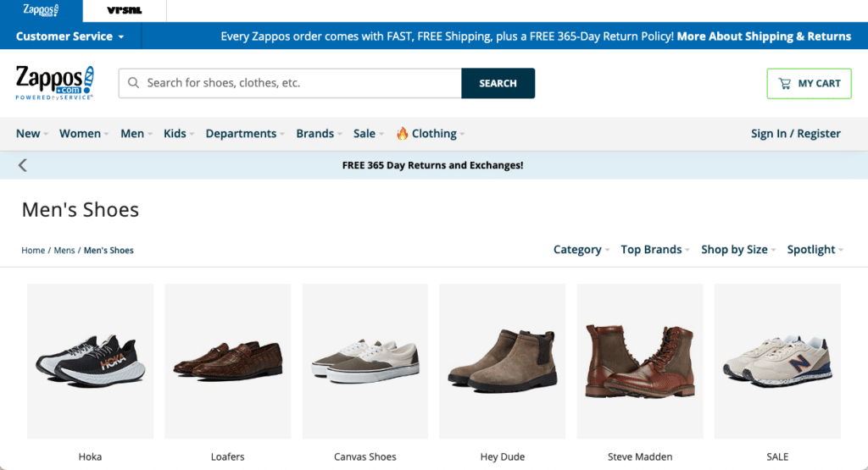Click the Canvas Shoes category label

[364, 456]
